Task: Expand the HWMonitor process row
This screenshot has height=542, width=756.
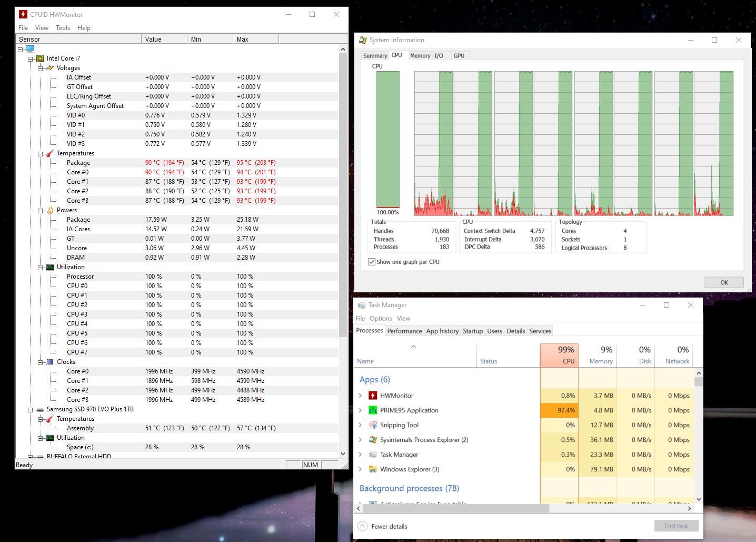Action: (360, 396)
